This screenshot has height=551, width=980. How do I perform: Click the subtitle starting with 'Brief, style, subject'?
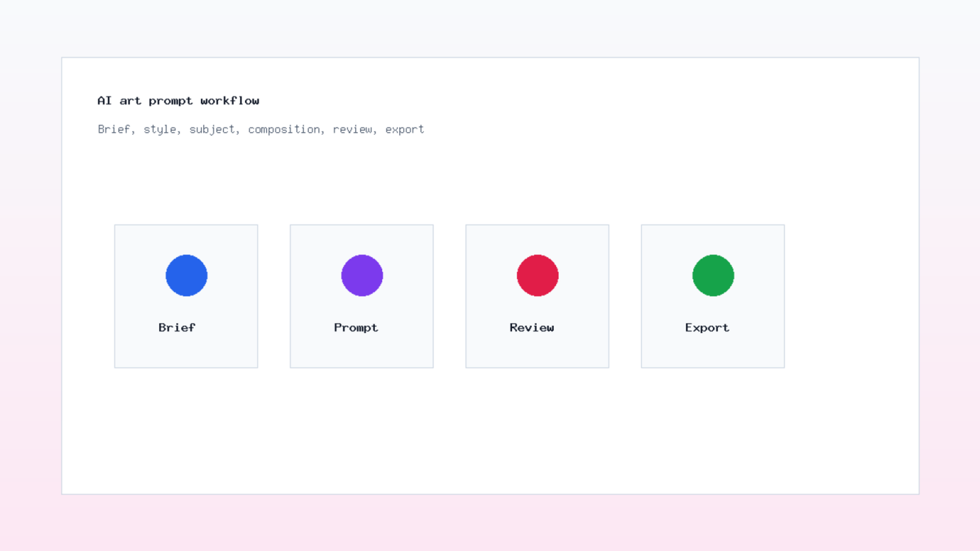tap(261, 129)
